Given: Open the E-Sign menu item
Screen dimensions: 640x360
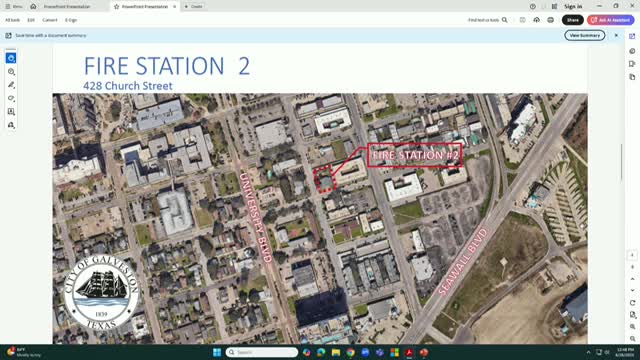Looking at the screenshot, I should (x=71, y=20).
